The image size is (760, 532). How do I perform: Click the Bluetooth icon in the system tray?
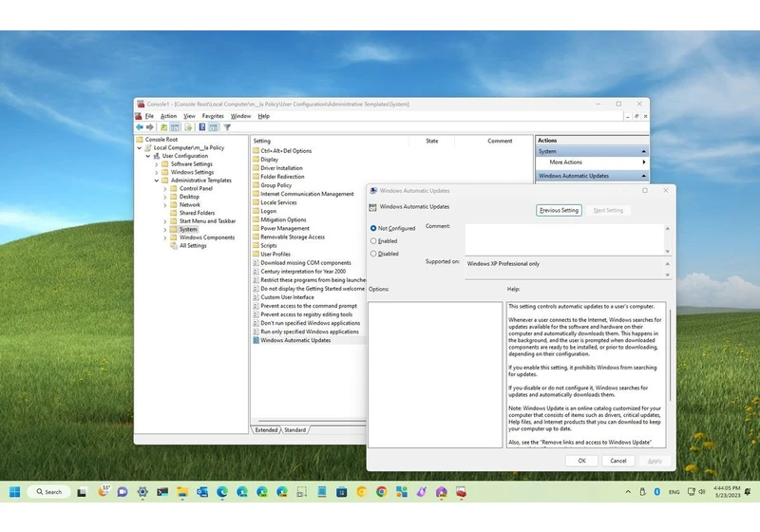(x=657, y=492)
